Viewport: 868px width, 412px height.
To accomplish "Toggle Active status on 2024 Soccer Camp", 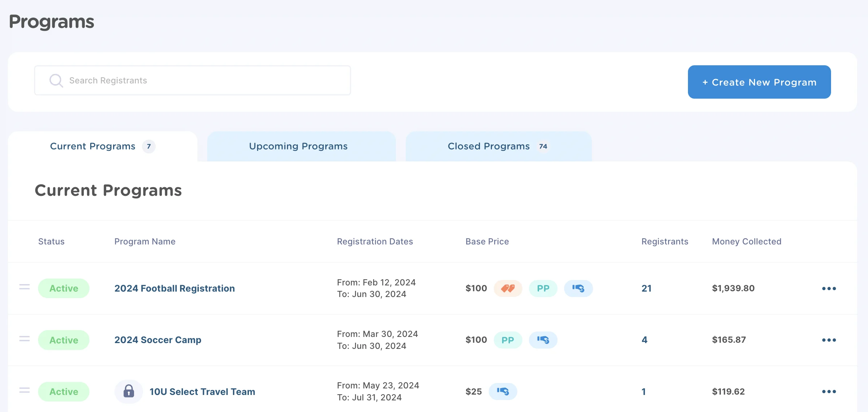I will click(x=63, y=339).
